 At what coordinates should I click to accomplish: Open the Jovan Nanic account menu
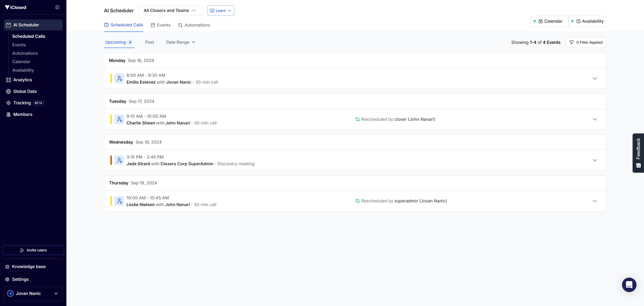pos(33,293)
